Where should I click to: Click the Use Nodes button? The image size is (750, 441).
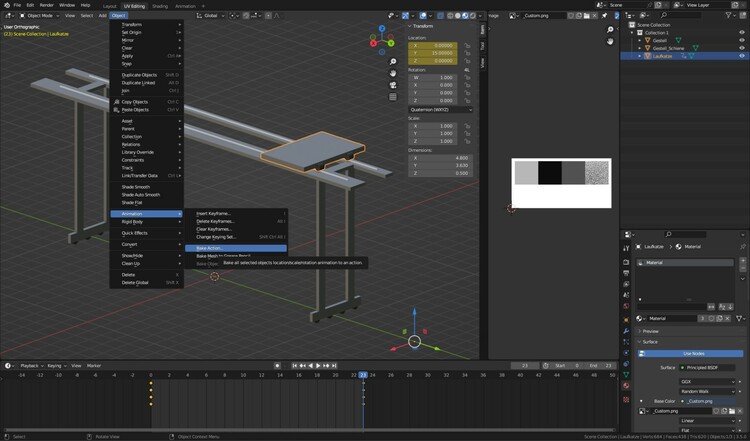[x=692, y=353]
